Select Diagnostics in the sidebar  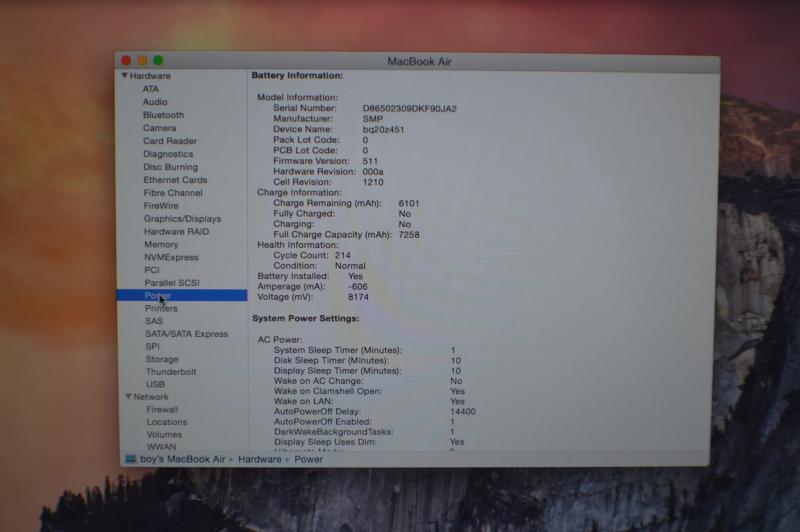(168, 154)
